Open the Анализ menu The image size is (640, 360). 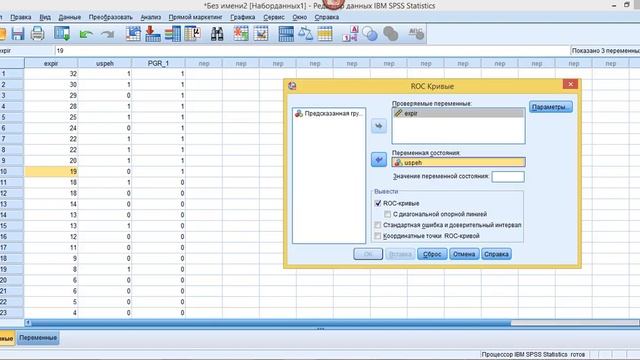click(x=151, y=17)
